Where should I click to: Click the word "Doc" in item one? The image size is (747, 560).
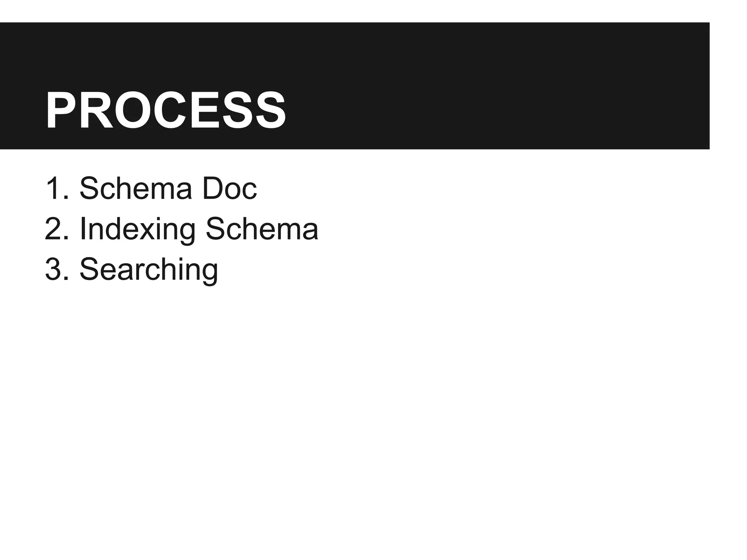(229, 188)
